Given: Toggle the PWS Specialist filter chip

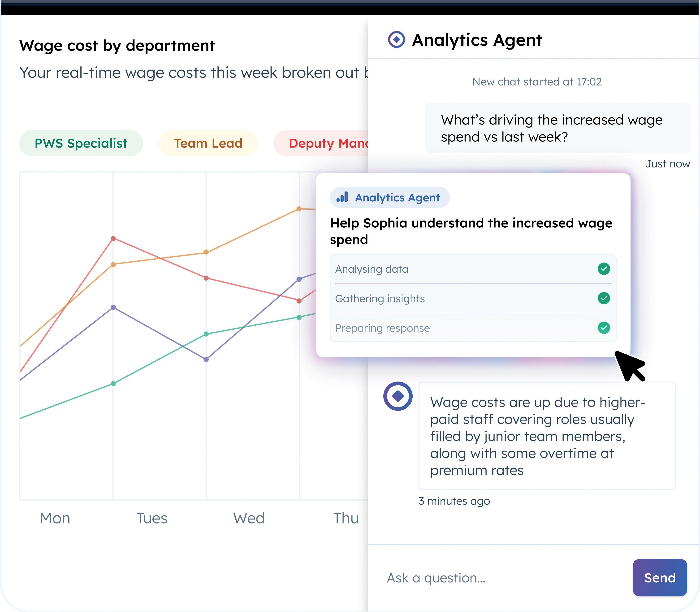Looking at the screenshot, I should 81,143.
